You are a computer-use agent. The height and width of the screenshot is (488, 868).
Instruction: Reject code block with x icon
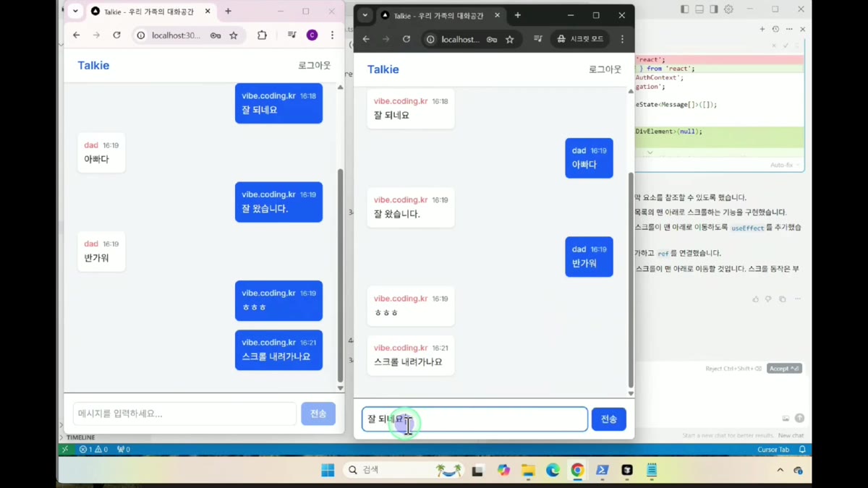pos(774,46)
